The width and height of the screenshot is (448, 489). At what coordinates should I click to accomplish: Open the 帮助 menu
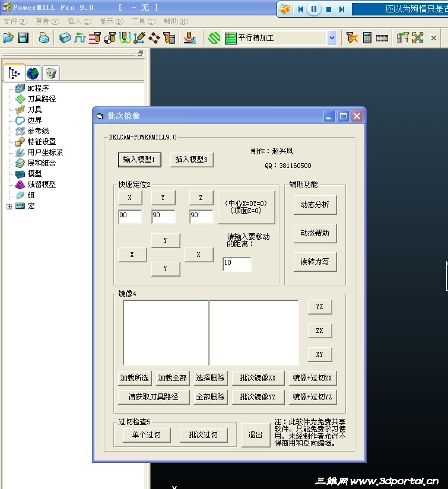(x=175, y=21)
